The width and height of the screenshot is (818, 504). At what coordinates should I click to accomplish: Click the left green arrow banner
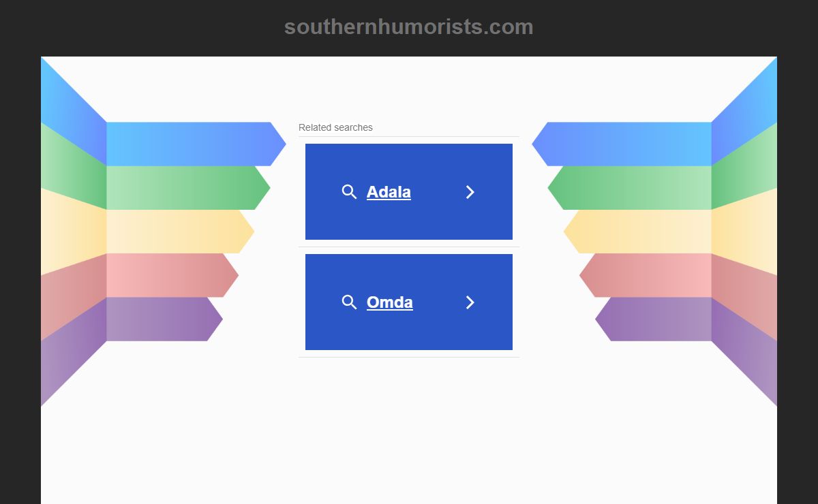pos(188,188)
